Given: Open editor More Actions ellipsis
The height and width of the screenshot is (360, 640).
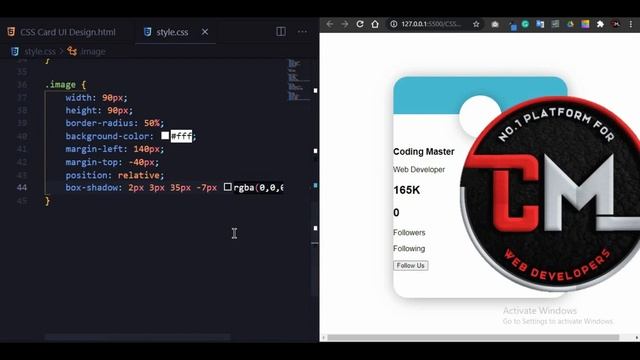Looking at the screenshot, I should click(x=302, y=31).
